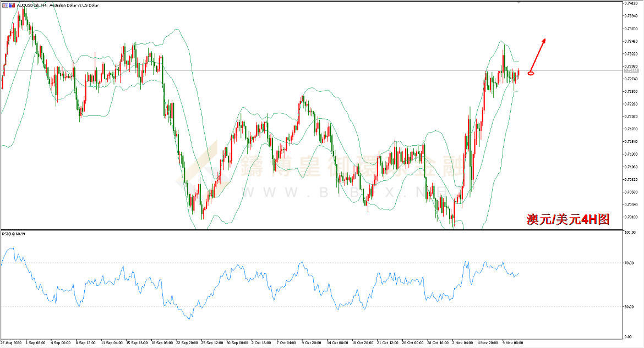Click the 0.72980 price axis label
The width and height of the screenshot is (644, 348).
point(631,66)
